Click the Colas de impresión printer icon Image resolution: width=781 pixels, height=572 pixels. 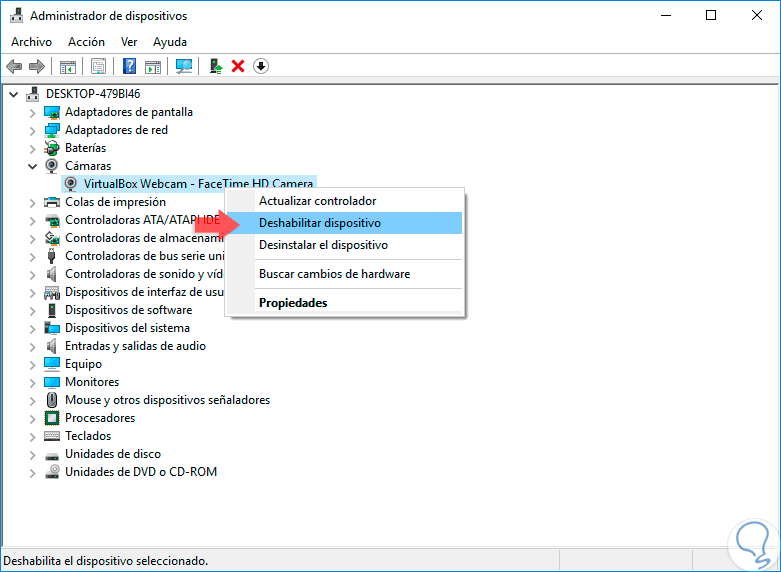[x=52, y=202]
